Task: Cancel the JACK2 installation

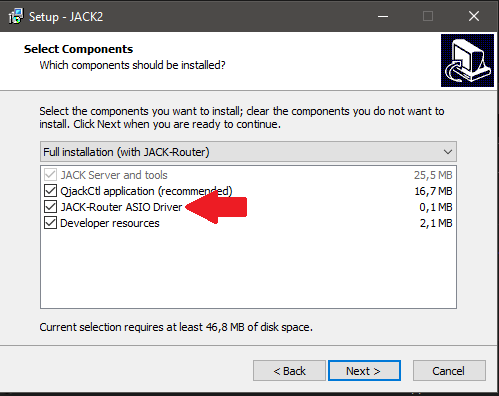Action: tap(449, 371)
